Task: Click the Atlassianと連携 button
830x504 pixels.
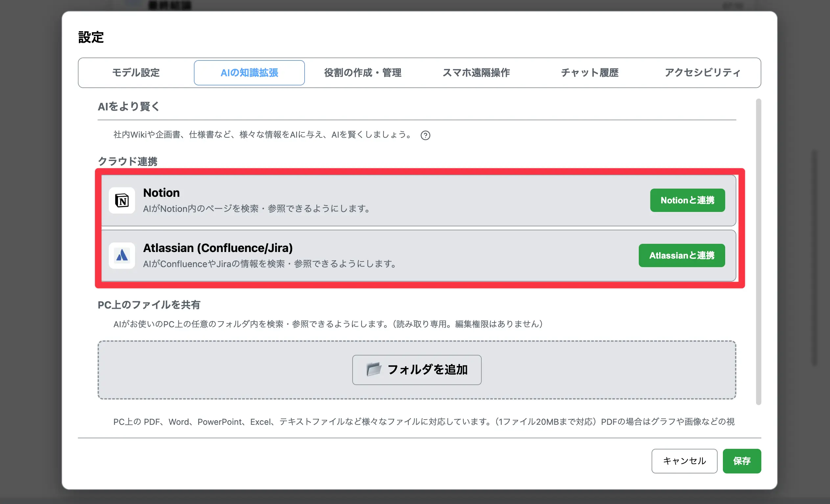Action: pyautogui.click(x=681, y=255)
